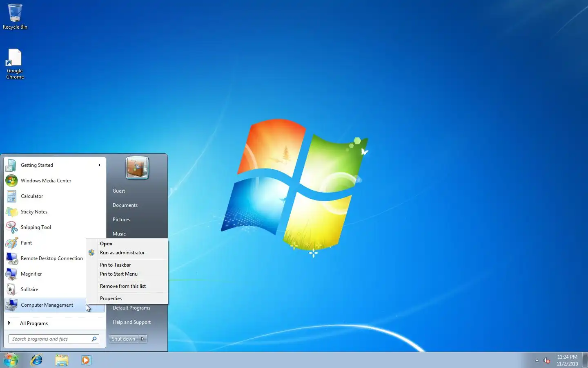The height and width of the screenshot is (368, 588).
Task: Launch the Magnifier icon
Action: tap(11, 274)
